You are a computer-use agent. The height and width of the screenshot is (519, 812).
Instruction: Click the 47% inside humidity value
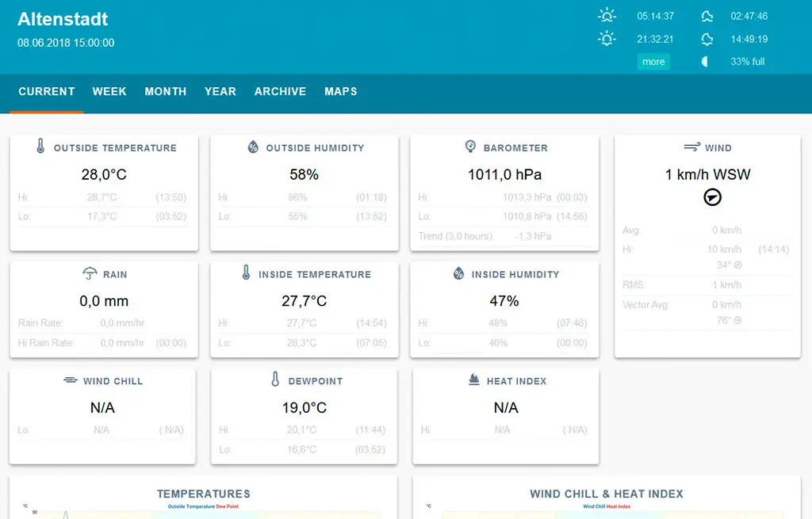(504, 300)
